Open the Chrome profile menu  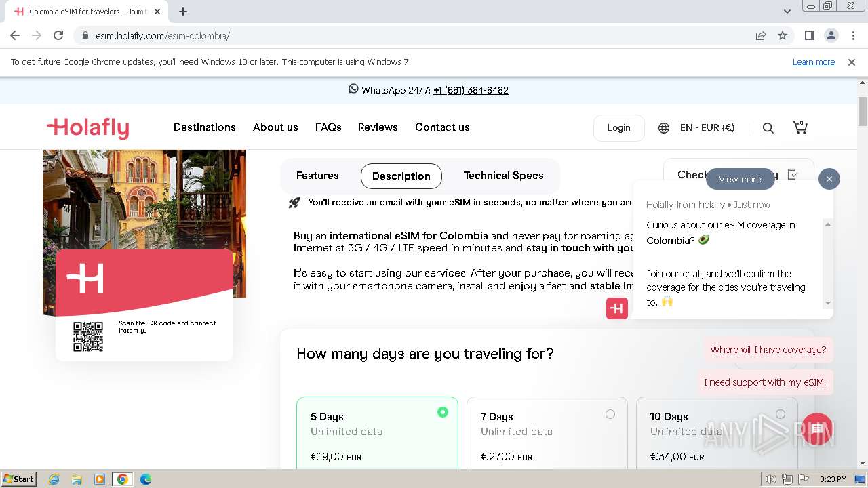click(831, 35)
